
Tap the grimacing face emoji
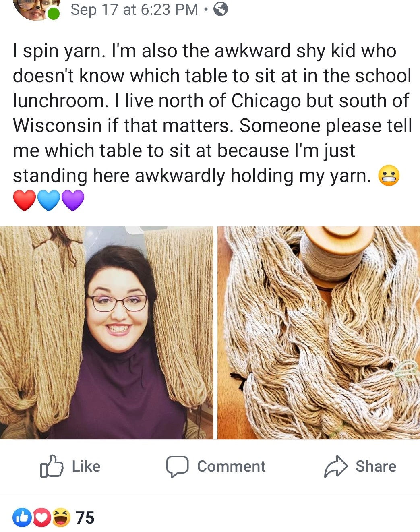click(389, 176)
